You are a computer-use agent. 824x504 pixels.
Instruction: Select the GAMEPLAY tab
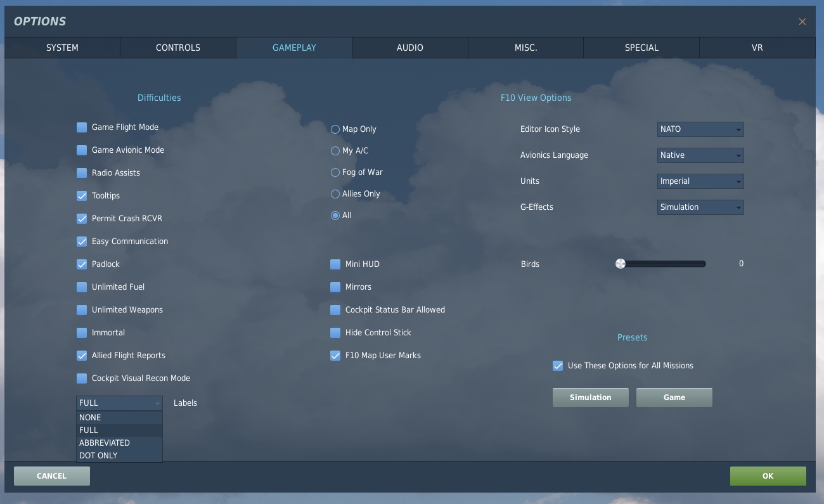pyautogui.click(x=294, y=48)
